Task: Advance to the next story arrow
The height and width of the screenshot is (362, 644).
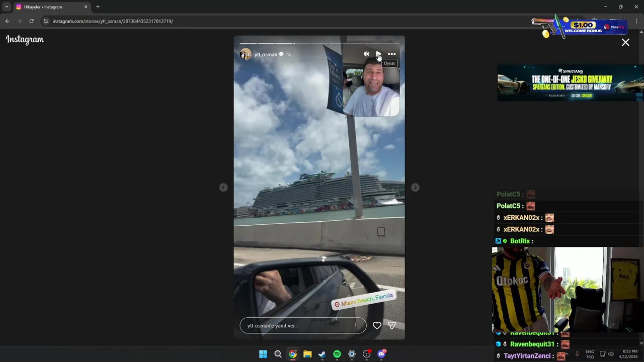Action: click(x=415, y=188)
